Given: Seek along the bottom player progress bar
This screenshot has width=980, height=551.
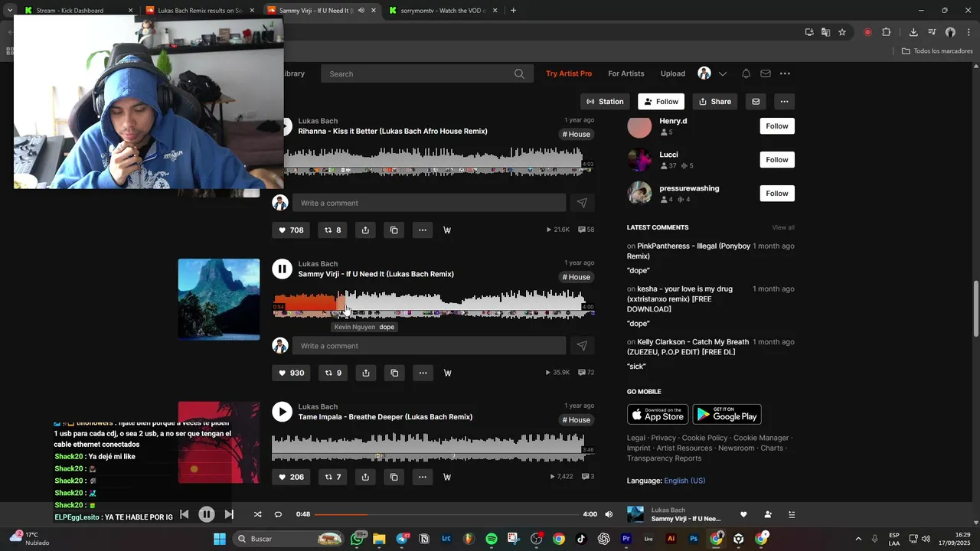Looking at the screenshot, I should (446, 514).
